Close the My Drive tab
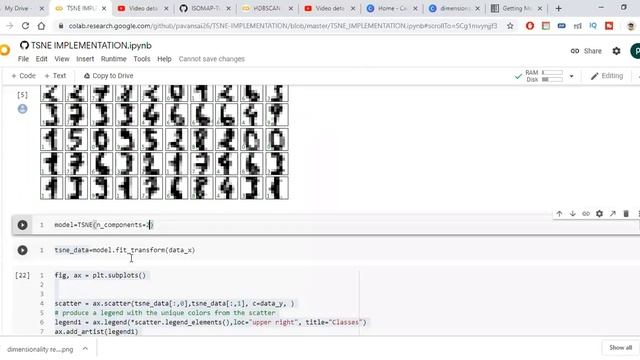The image size is (640, 360). click(x=42, y=8)
